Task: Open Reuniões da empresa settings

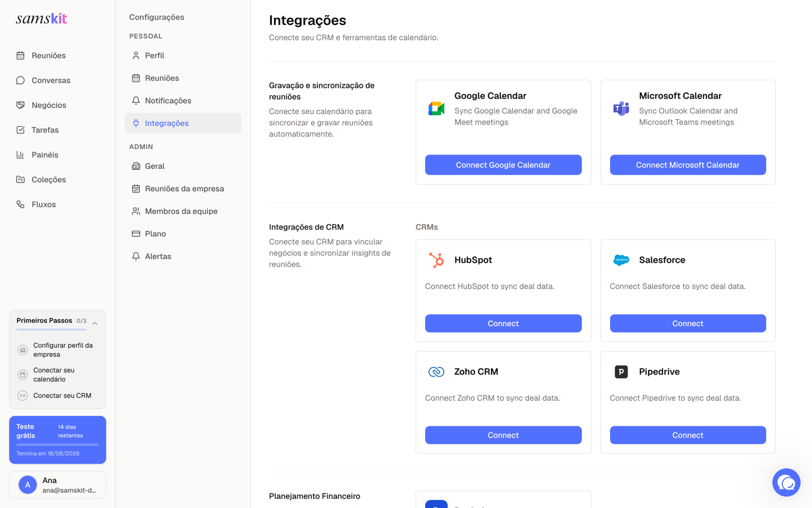Action: point(183,189)
